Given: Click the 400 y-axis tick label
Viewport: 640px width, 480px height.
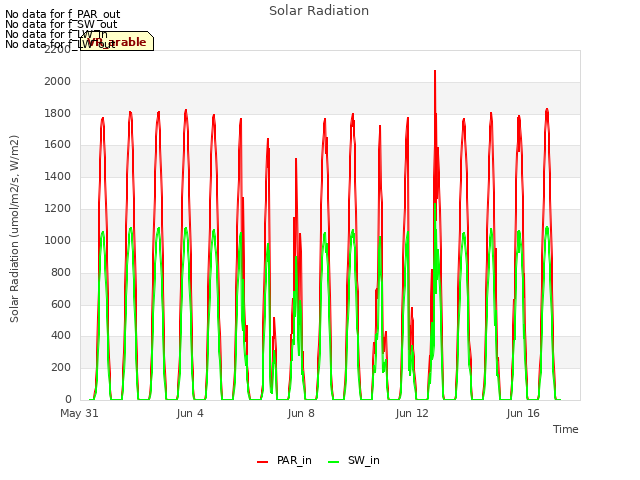Looking at the screenshot, I should tap(61, 336).
